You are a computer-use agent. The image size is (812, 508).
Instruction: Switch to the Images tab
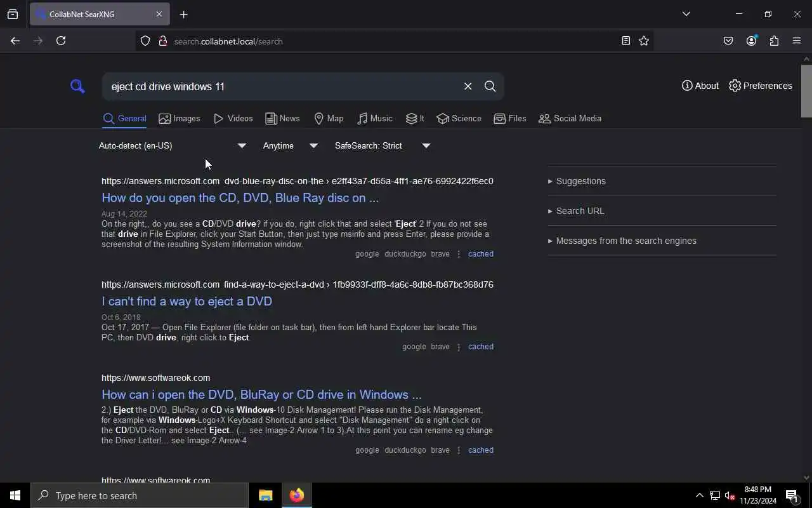(x=180, y=119)
